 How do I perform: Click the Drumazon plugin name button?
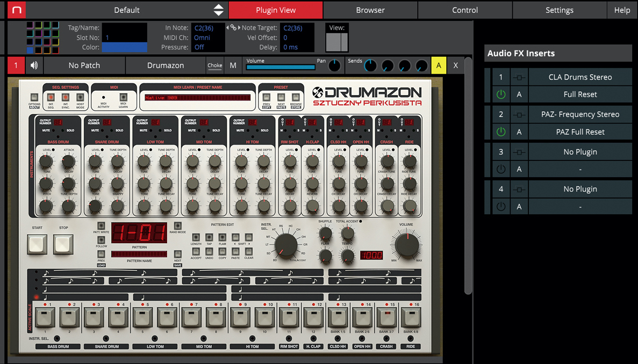tap(166, 65)
